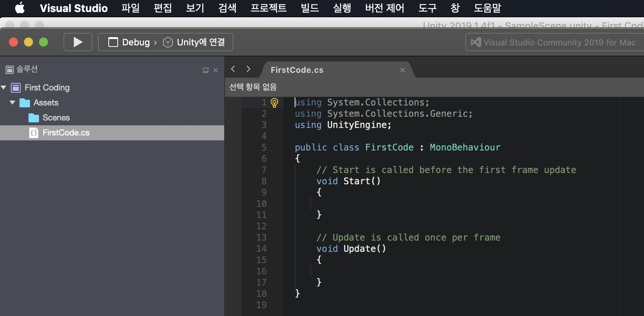This screenshot has height=316, width=644.
Task: Click the lightbulb quick-fix icon
Action: (274, 102)
